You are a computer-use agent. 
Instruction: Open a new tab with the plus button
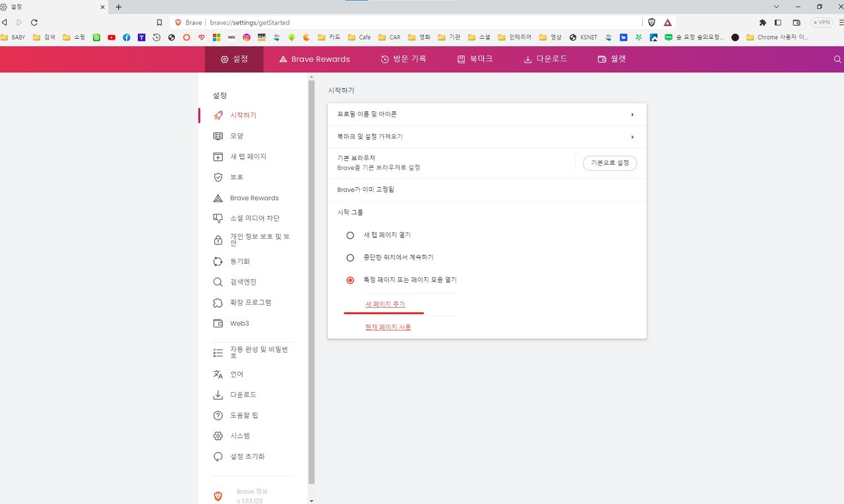pyautogui.click(x=119, y=7)
